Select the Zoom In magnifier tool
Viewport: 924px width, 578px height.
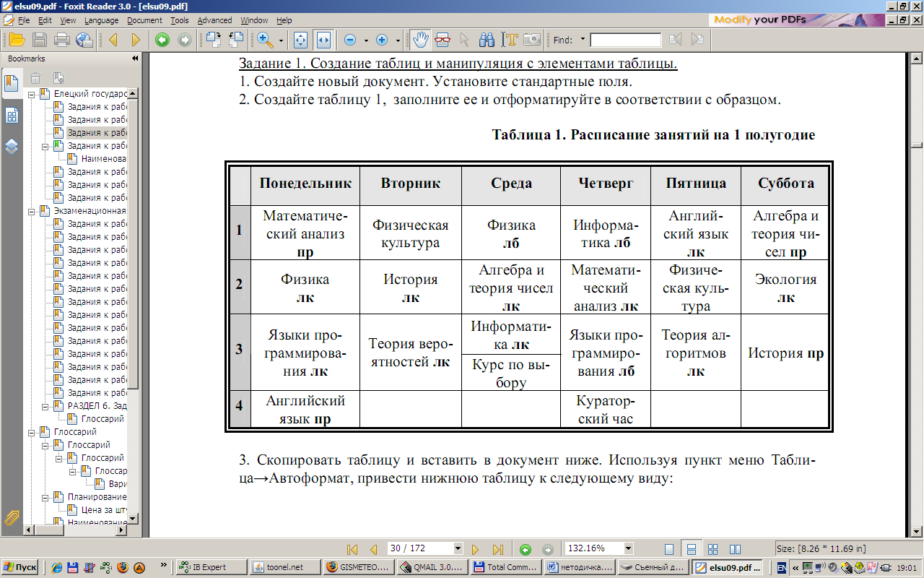click(x=265, y=40)
